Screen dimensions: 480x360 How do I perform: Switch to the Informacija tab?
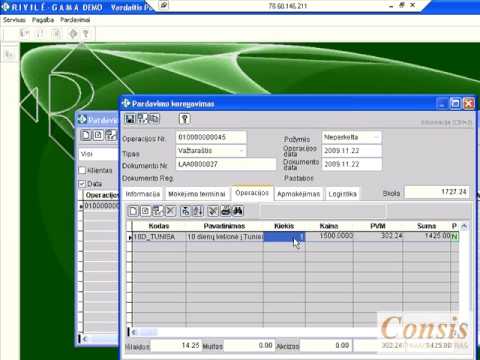[143, 194]
